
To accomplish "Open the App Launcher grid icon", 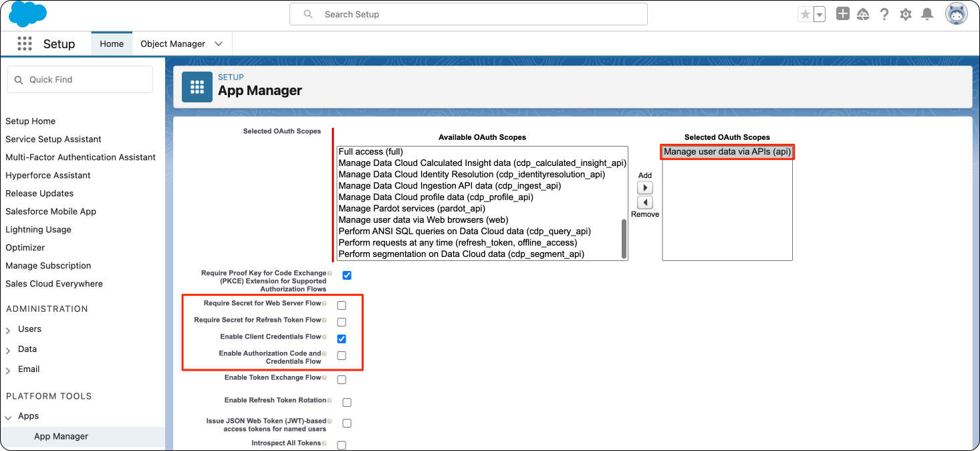I will (25, 43).
